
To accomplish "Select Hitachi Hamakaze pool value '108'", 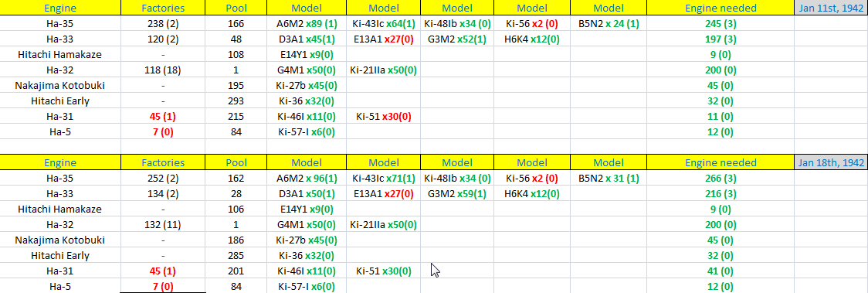I will point(236,55).
